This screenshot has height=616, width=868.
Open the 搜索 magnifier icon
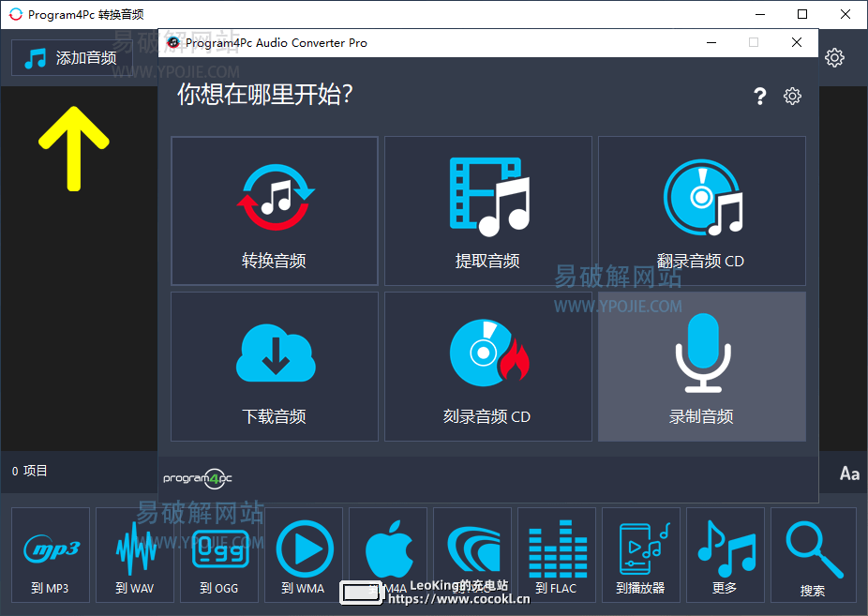pos(812,555)
